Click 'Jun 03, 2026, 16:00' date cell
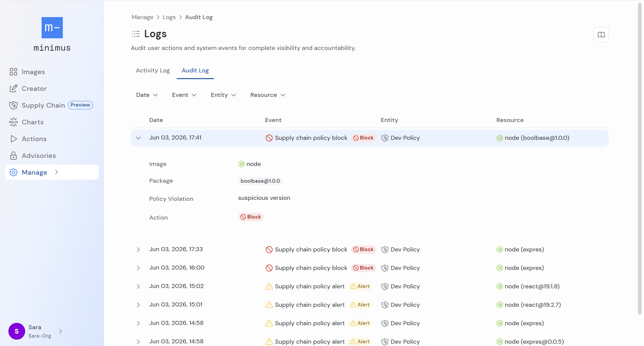 (x=177, y=268)
